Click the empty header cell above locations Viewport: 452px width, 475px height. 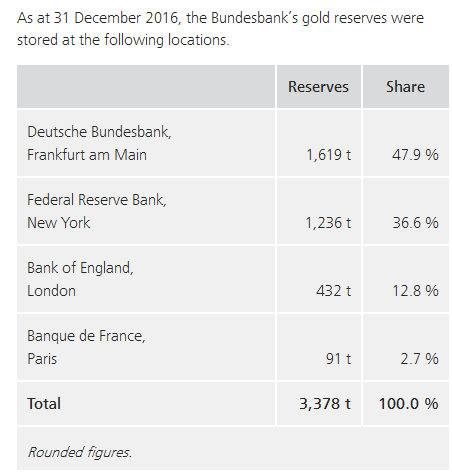coord(146,87)
